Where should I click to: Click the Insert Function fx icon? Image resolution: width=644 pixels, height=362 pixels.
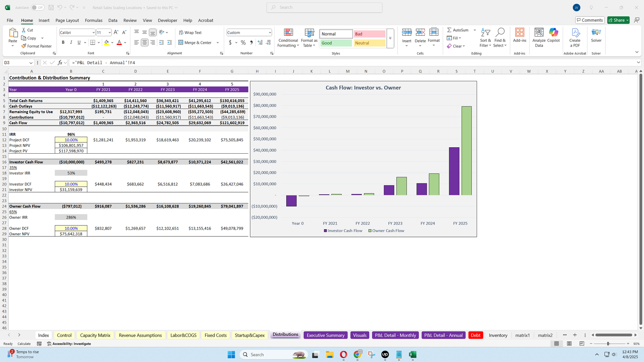(x=60, y=63)
